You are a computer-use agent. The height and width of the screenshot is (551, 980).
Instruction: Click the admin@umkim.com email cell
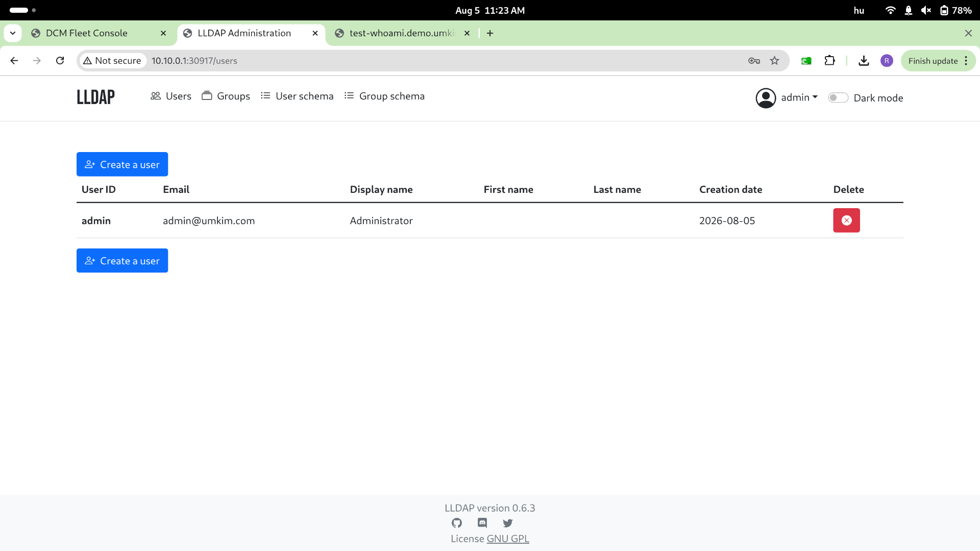pyautogui.click(x=209, y=220)
